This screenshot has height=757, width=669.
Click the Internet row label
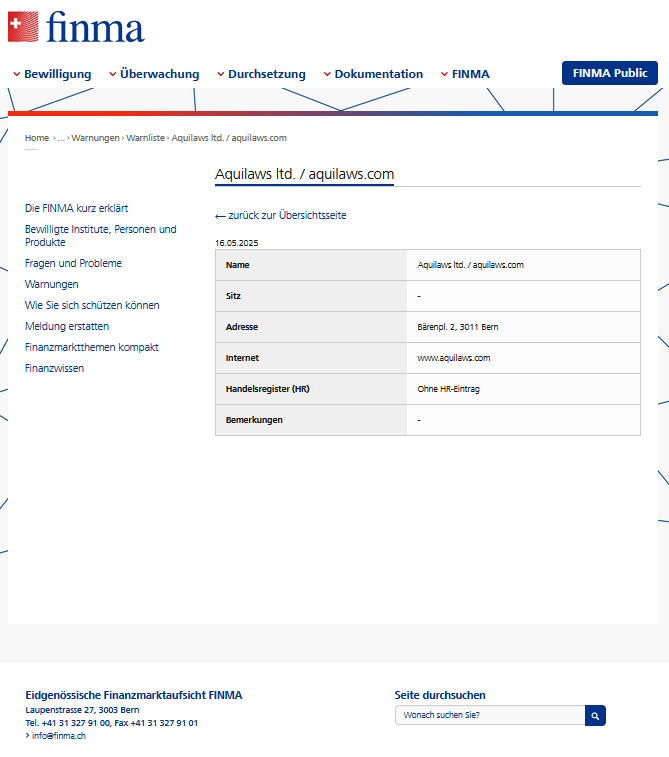[242, 358]
